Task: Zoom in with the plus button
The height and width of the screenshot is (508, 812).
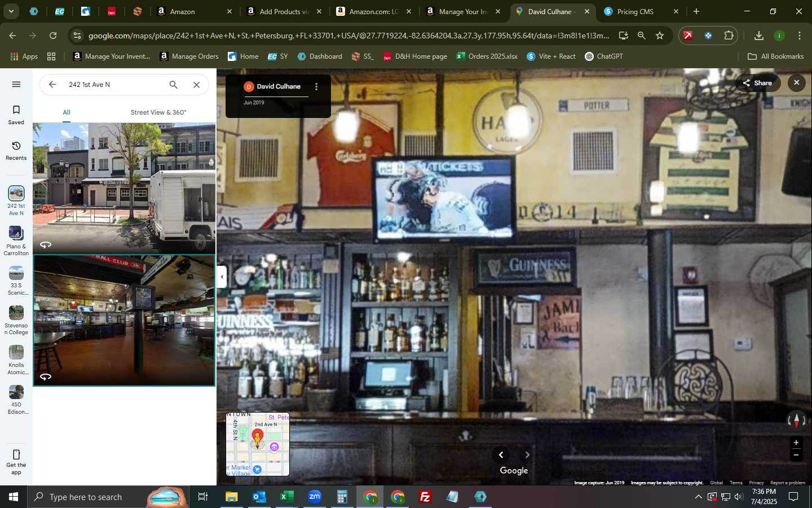Action: point(796,443)
